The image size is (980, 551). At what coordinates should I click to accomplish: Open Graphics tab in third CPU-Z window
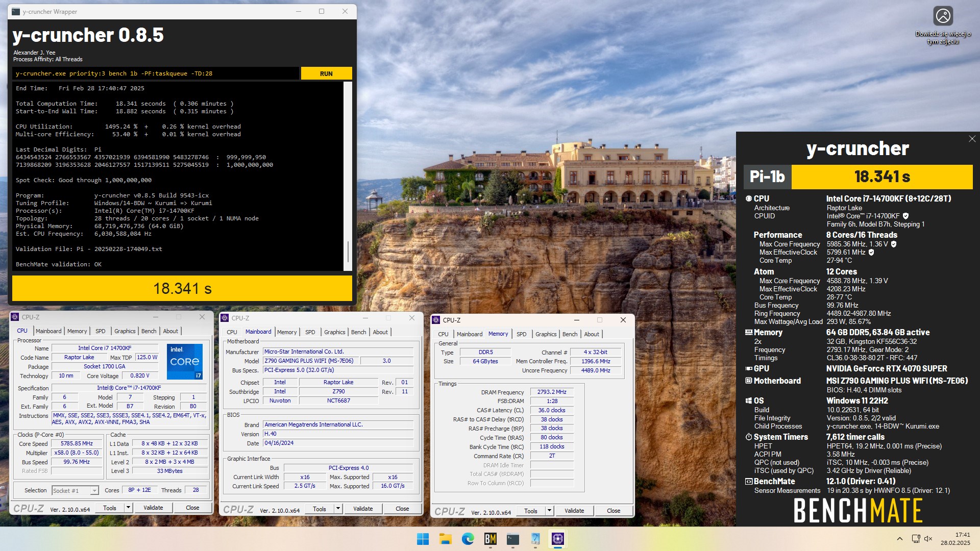click(x=546, y=334)
